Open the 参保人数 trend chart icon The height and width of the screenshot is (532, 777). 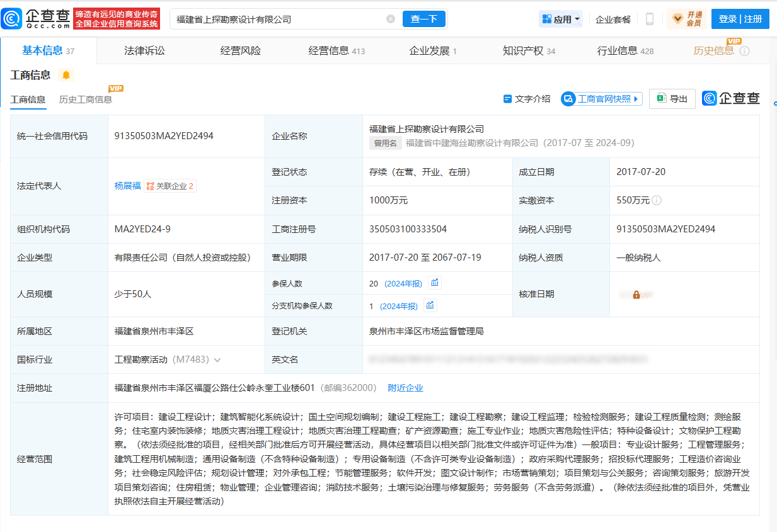point(434,283)
